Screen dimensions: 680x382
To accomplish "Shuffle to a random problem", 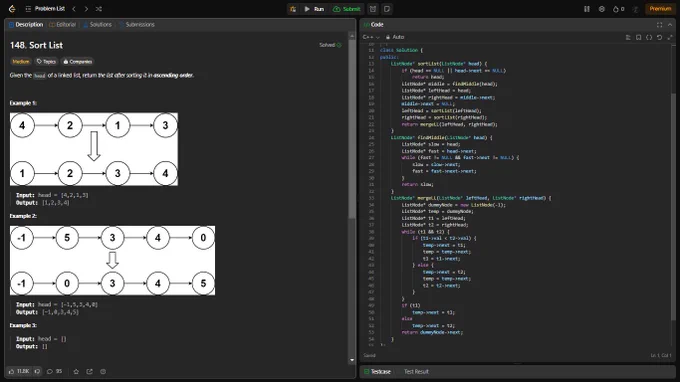I will coord(99,9).
